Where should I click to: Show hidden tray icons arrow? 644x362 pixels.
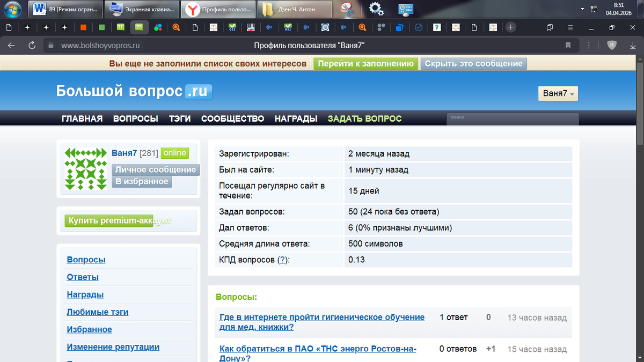click(583, 9)
